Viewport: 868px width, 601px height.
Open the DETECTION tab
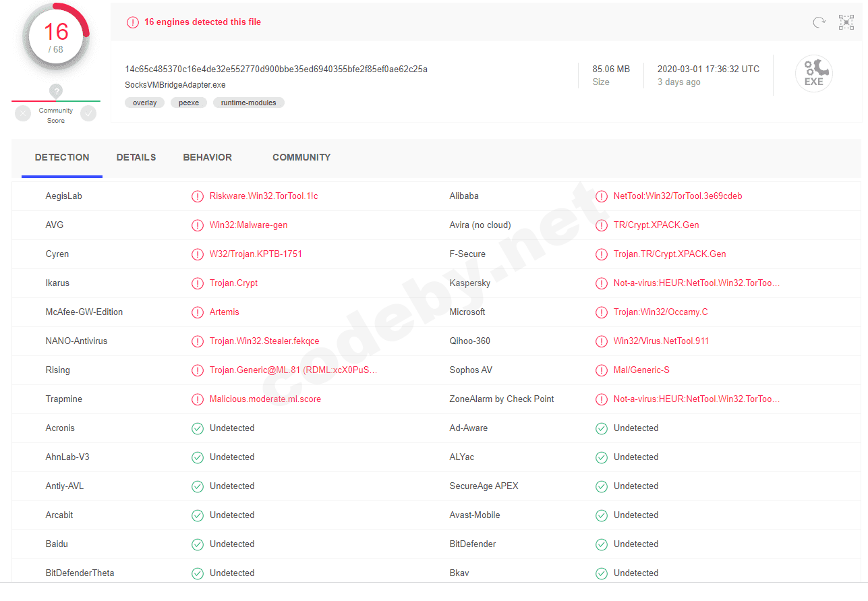click(x=62, y=157)
